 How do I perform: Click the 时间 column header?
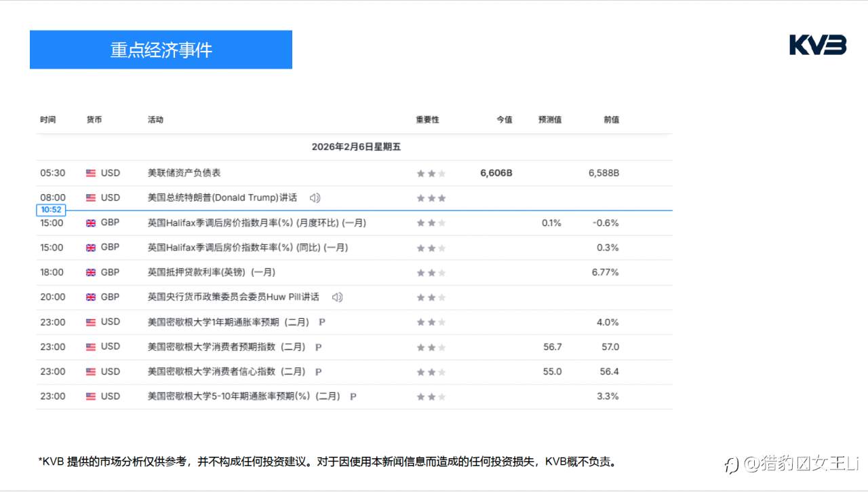coord(47,119)
